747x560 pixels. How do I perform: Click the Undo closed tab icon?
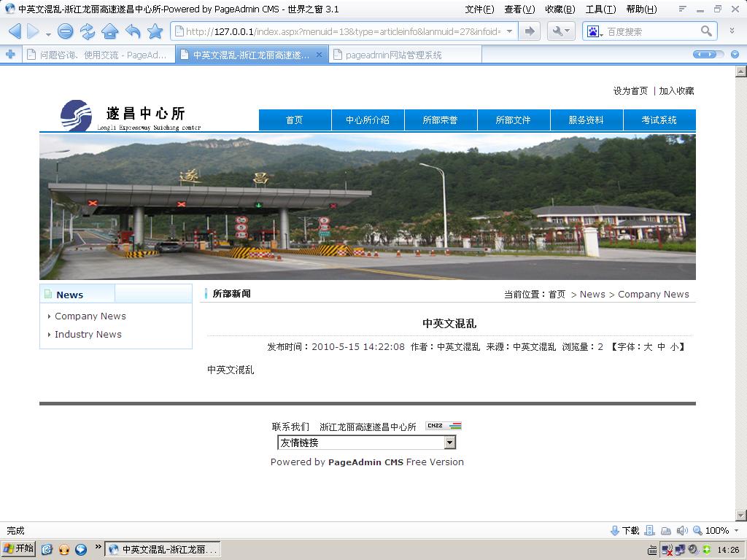coord(133,31)
